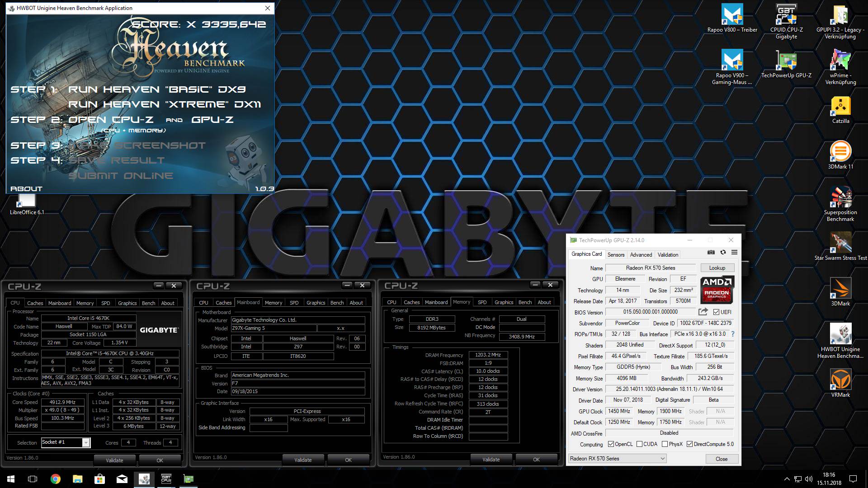Toggle OpenCL checkbox in GPU-Z
This screenshot has height=488, width=868.
click(611, 444)
